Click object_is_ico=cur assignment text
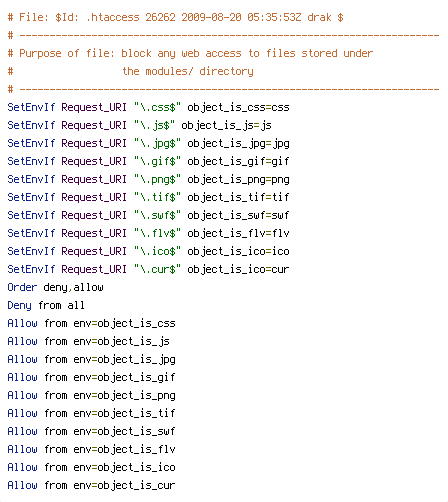The width and height of the screenshot is (448, 502). 238,269
